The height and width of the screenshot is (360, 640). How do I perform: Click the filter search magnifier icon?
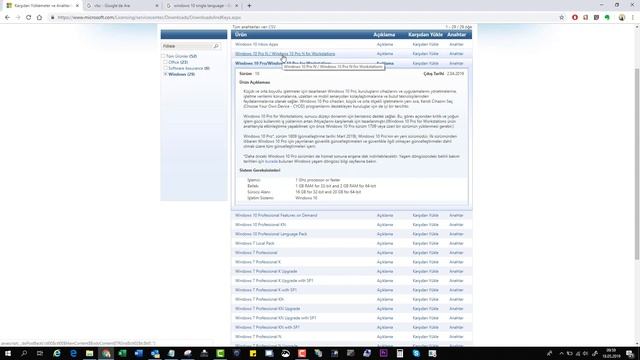click(216, 46)
